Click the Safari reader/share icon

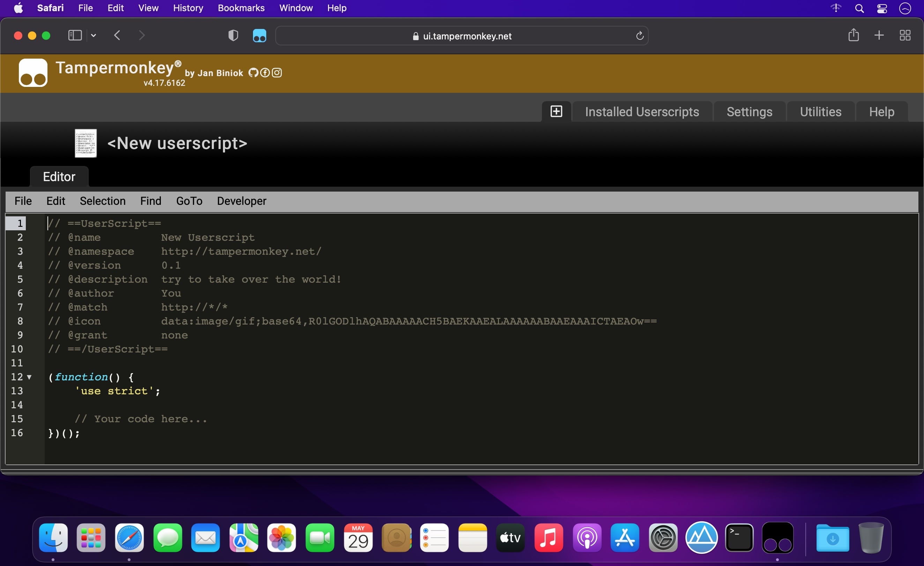pyautogui.click(x=854, y=36)
